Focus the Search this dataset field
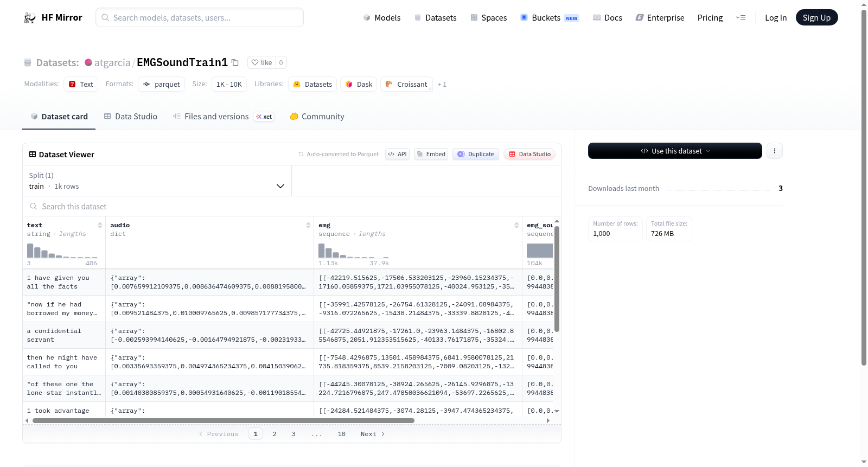This screenshot has height=467, width=868. click(292, 206)
